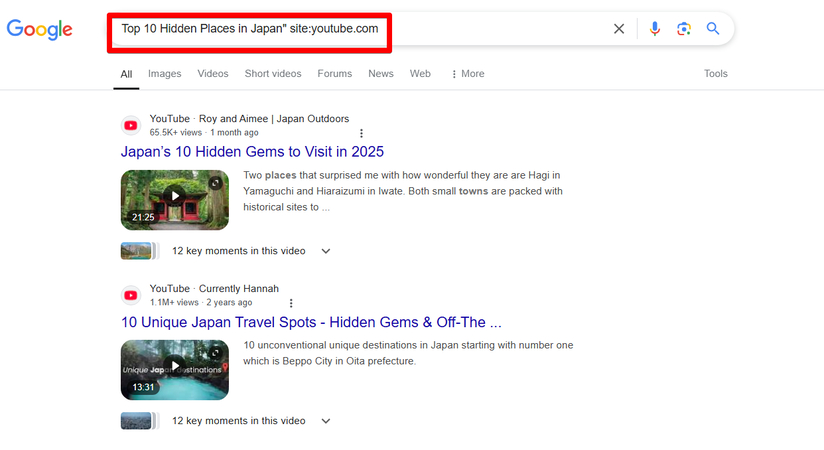Open search Tools
This screenshot has width=824, height=450.
point(716,74)
